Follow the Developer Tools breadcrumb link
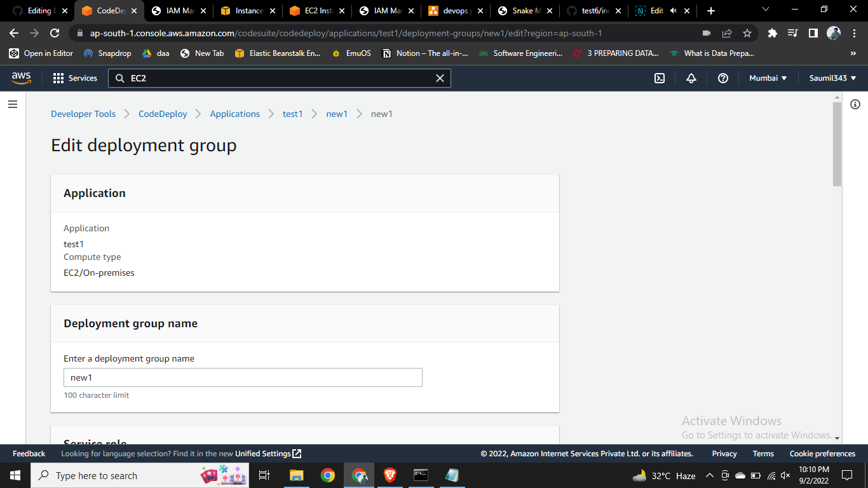868x488 pixels. click(83, 114)
